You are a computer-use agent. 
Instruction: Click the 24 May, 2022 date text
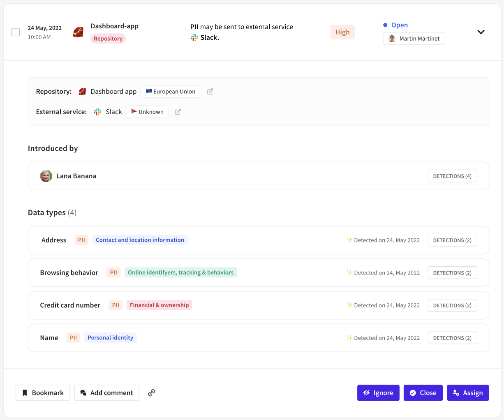click(45, 28)
